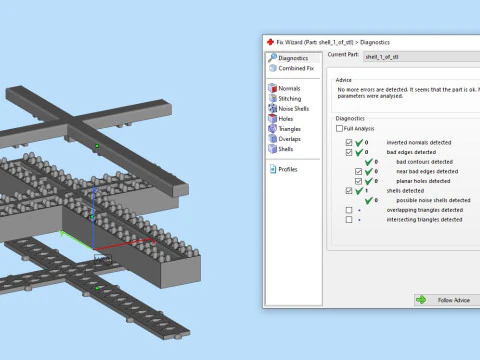The height and width of the screenshot is (360, 480).
Task: Click the Triangles icon
Action: (273, 128)
